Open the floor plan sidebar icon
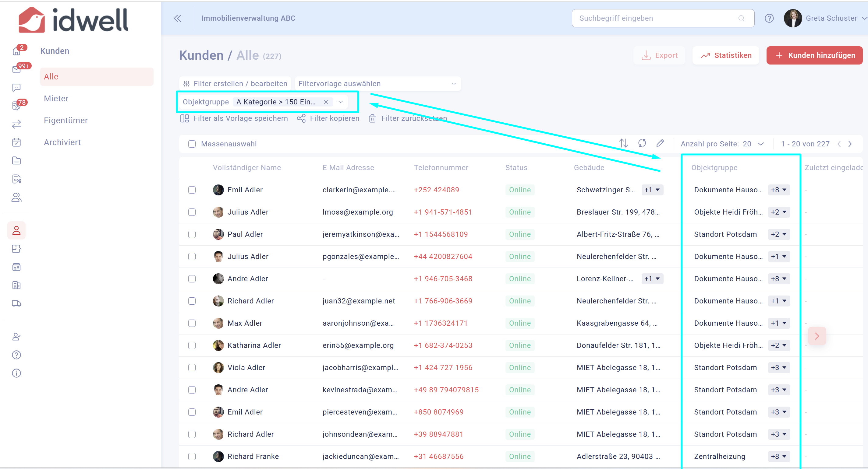868x469 pixels. coord(16,249)
